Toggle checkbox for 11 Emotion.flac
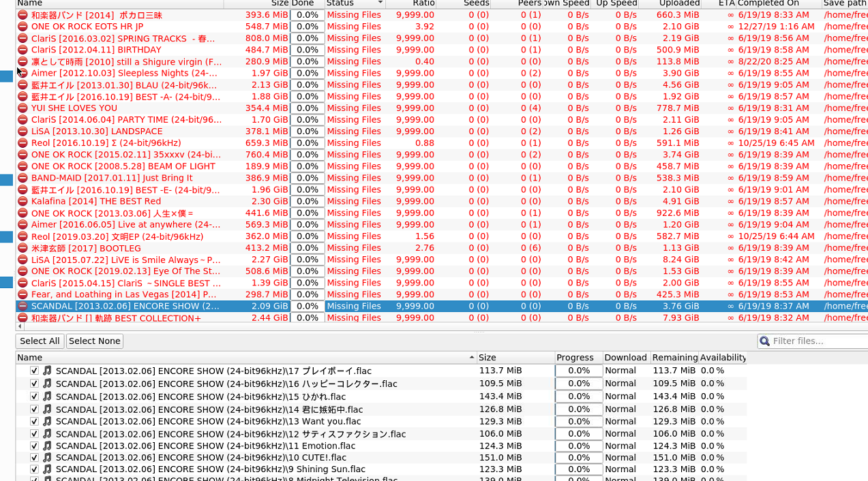The width and height of the screenshot is (868, 481). [x=34, y=446]
